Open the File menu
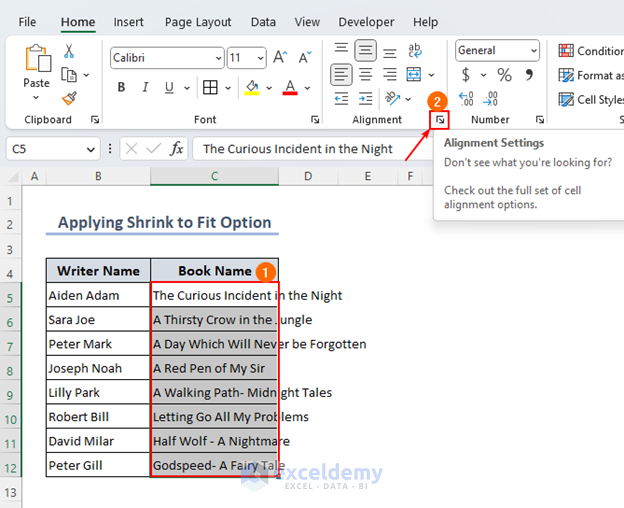Image resolution: width=624 pixels, height=508 pixels. pyautogui.click(x=27, y=22)
